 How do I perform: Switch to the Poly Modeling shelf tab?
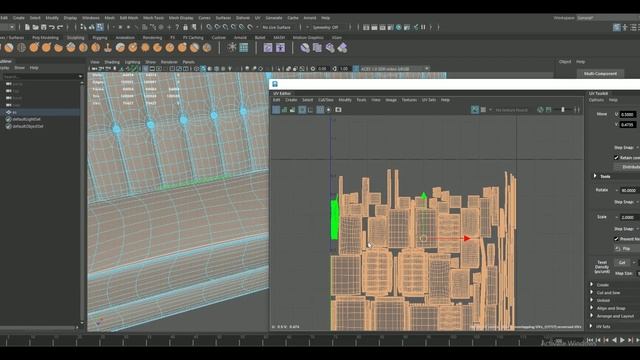(x=45, y=38)
